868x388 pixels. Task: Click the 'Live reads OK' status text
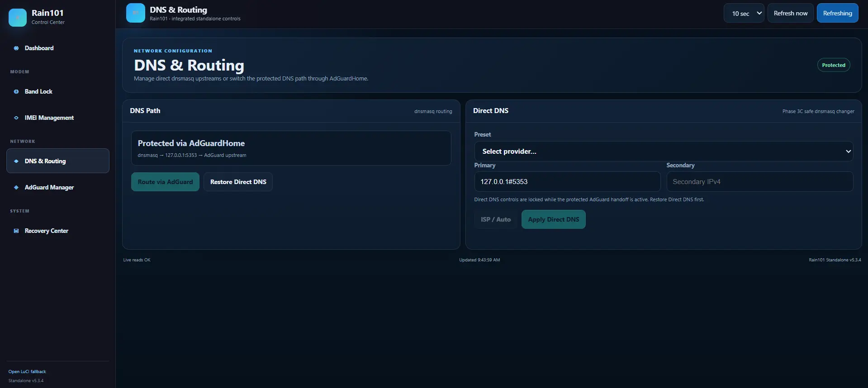pyautogui.click(x=137, y=260)
